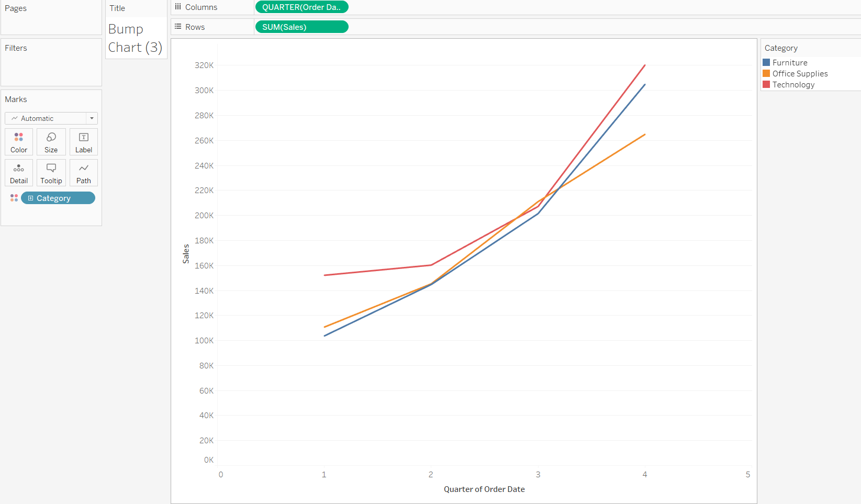Open the Detail marks card

[x=19, y=173]
